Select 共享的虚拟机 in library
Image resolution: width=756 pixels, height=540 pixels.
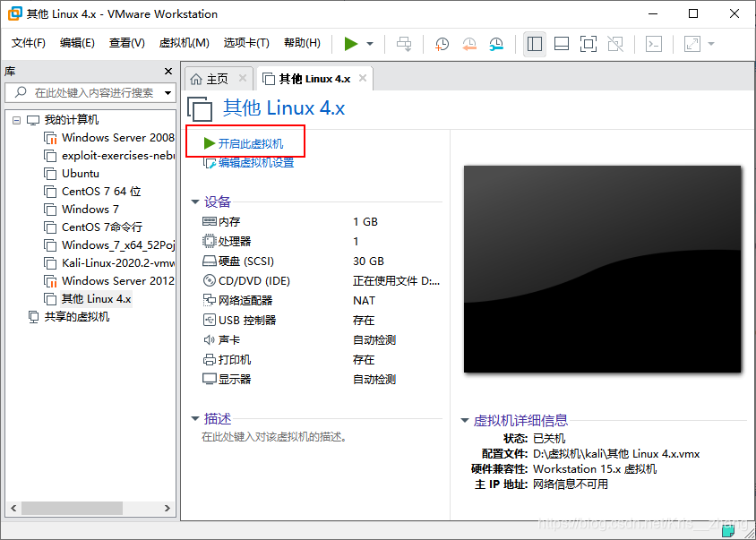(69, 317)
